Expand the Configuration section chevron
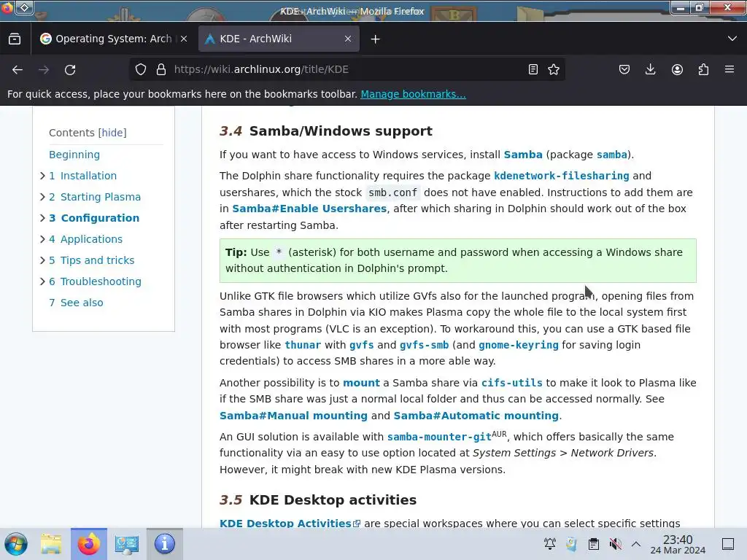Viewport: 747px width, 560px height. [x=42, y=218]
